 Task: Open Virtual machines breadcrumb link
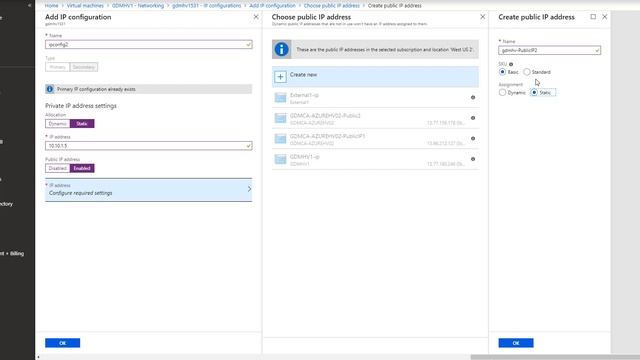tap(85, 6)
